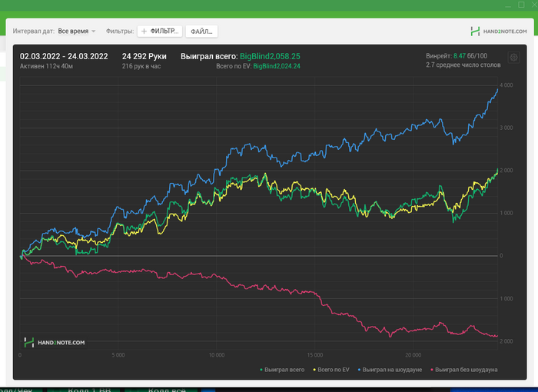
Task: Click the '2.7 среднее число столов' text
Action: (x=463, y=65)
